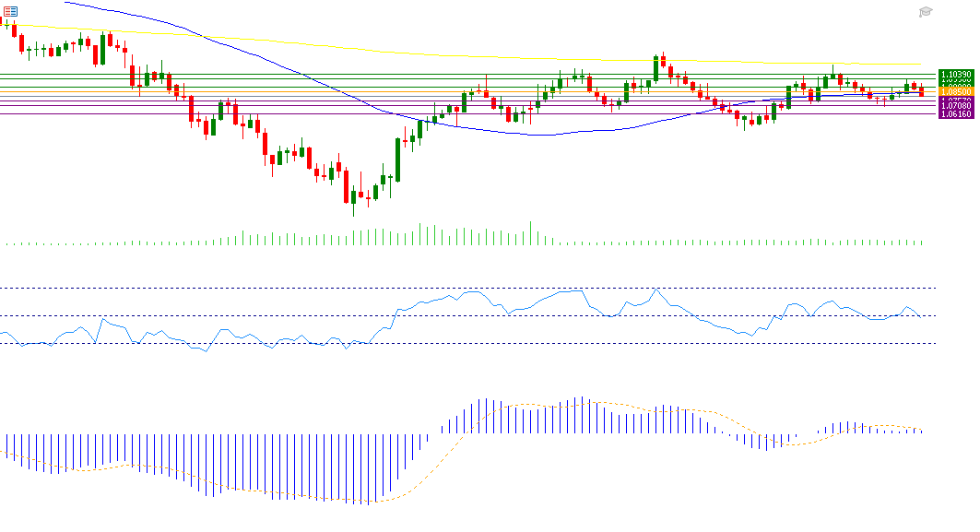Select the curved blue moving average line
The width and height of the screenshot is (980, 532).
277,65
